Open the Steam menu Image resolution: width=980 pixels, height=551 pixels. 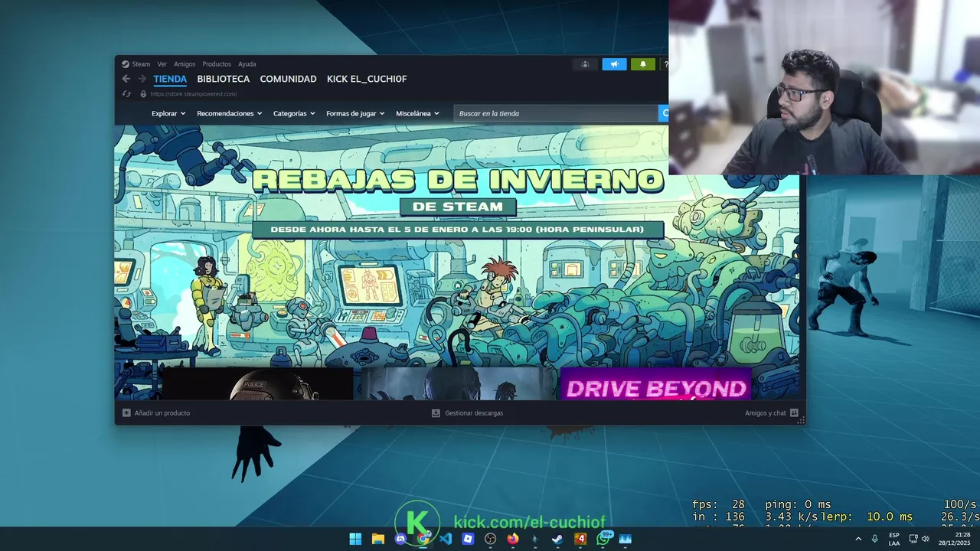(136, 64)
